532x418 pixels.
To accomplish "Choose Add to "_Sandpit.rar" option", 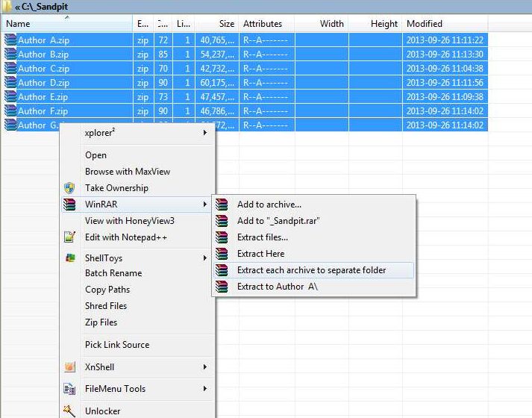I will coord(278,221).
